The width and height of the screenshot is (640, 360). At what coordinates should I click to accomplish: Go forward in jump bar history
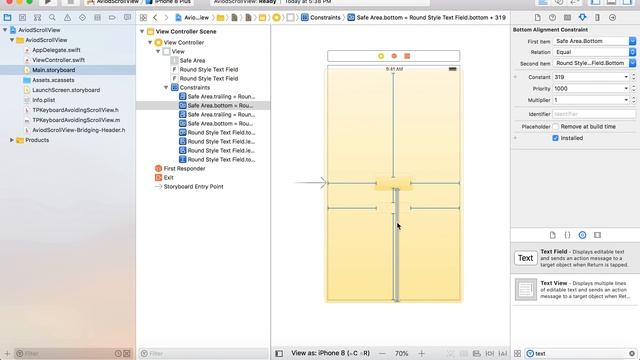(x=166, y=18)
